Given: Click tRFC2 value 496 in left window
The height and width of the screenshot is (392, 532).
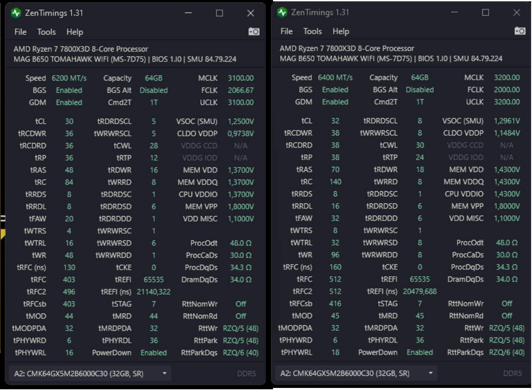Looking at the screenshot, I should (69, 291).
